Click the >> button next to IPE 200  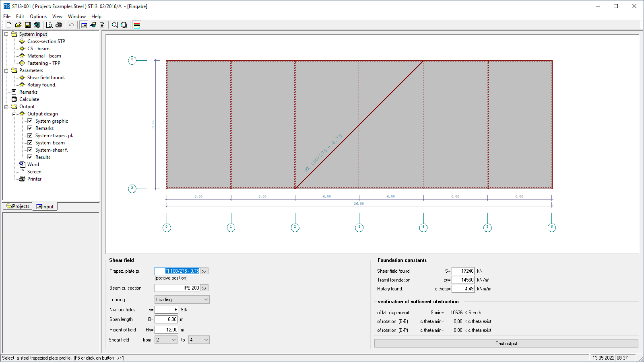pyautogui.click(x=204, y=288)
